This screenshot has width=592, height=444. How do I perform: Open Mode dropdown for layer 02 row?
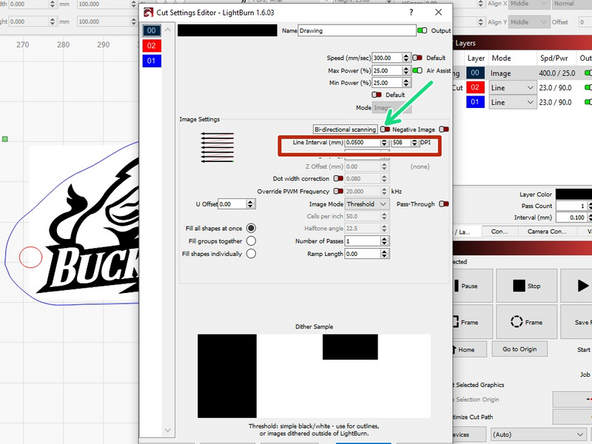[x=512, y=88]
